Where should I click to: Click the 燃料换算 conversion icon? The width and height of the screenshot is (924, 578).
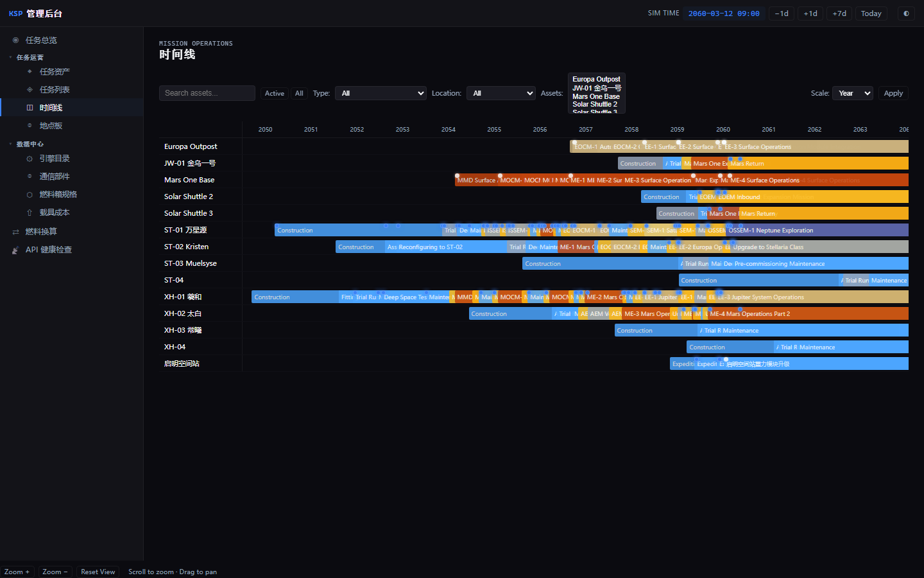15,231
